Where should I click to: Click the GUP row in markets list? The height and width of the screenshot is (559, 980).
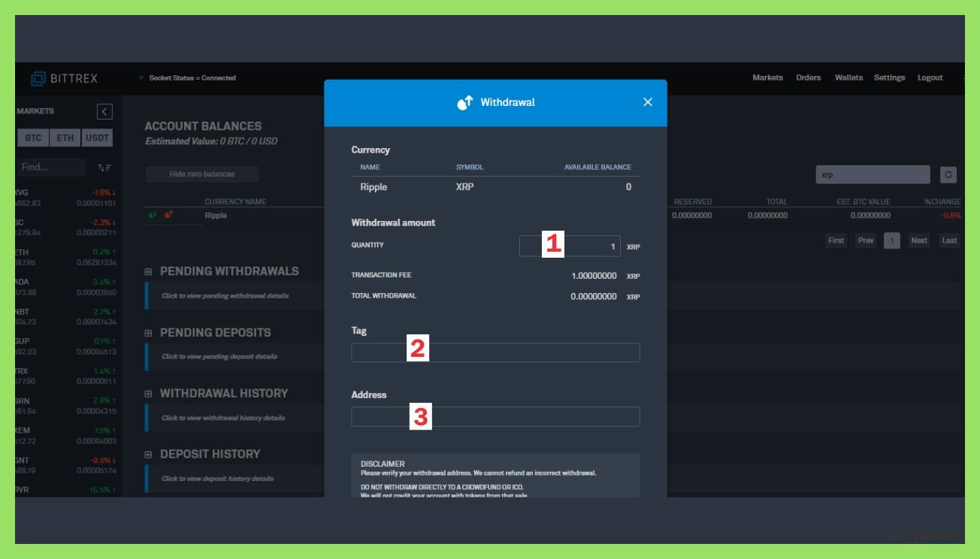(x=66, y=346)
